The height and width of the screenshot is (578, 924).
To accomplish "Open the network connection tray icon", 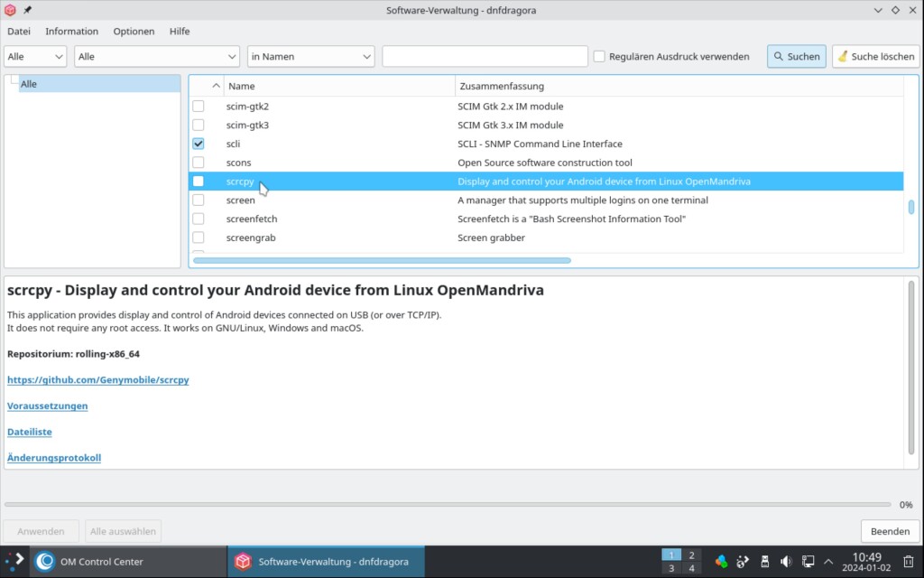I will click(808, 562).
